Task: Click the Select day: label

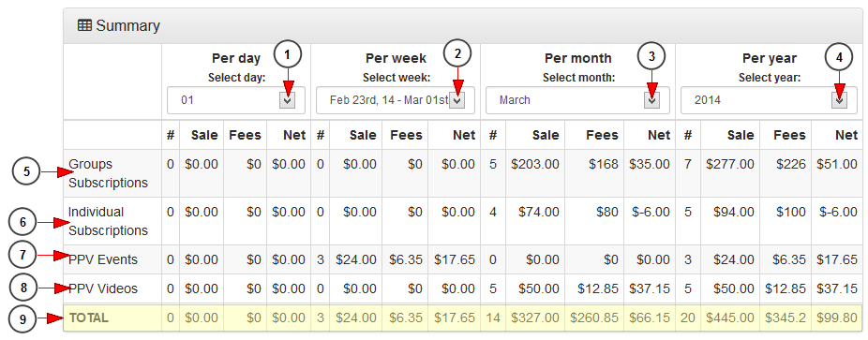Action: point(236,78)
